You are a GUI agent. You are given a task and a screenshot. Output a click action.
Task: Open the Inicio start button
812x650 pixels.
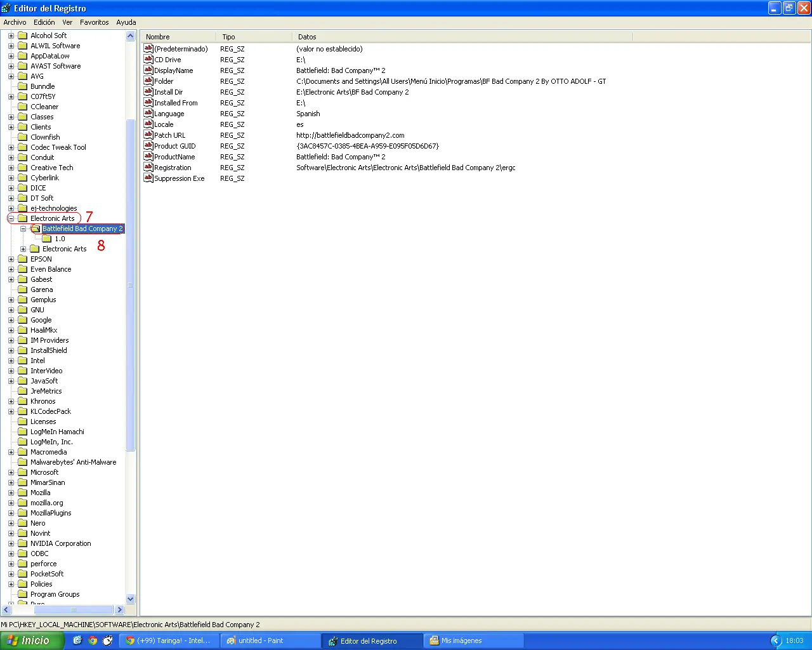(x=32, y=640)
